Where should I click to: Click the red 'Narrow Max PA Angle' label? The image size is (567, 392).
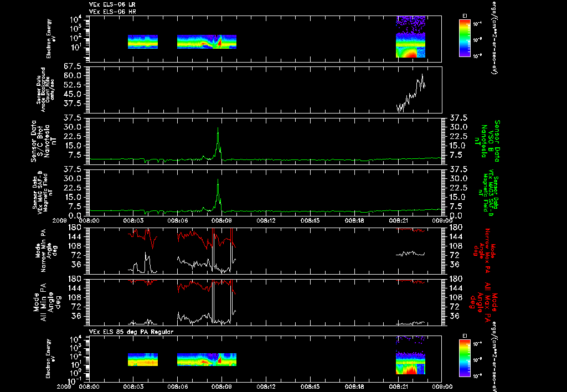[x=484, y=250]
